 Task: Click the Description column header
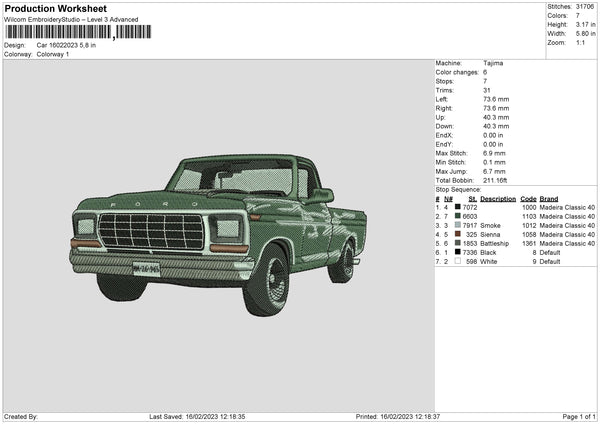coord(497,199)
